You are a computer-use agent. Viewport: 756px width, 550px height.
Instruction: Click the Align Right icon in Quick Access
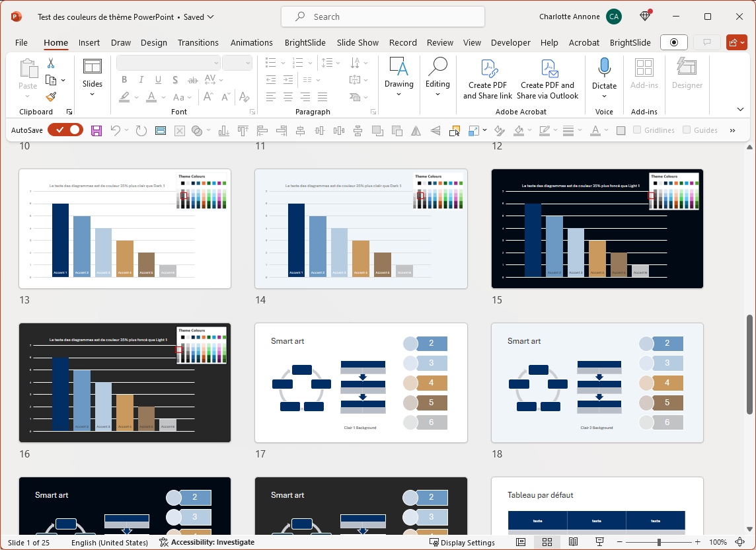point(281,130)
